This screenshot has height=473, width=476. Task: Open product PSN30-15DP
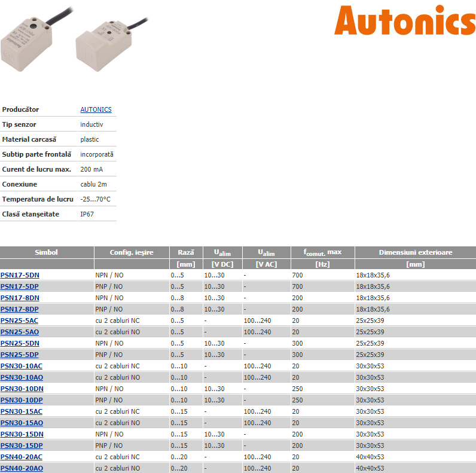[22, 445]
